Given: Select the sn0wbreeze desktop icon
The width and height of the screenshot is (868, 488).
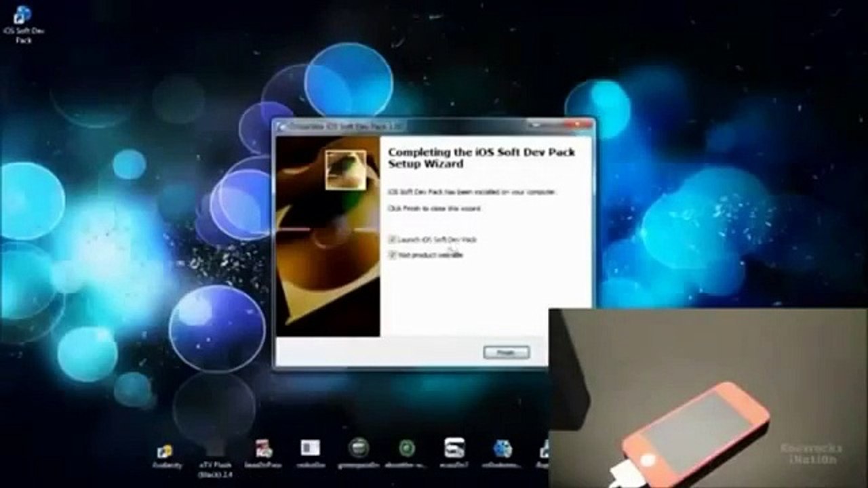Looking at the screenshot, I should pyautogui.click(x=502, y=453).
